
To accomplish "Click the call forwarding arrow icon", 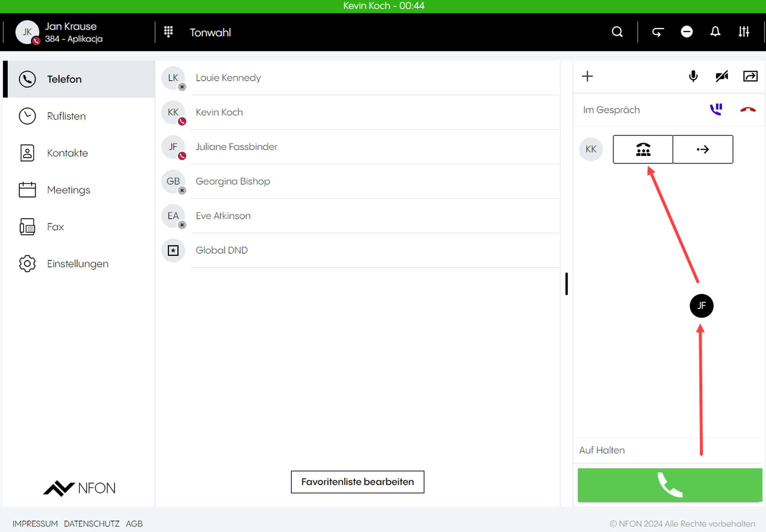I will pyautogui.click(x=658, y=32).
